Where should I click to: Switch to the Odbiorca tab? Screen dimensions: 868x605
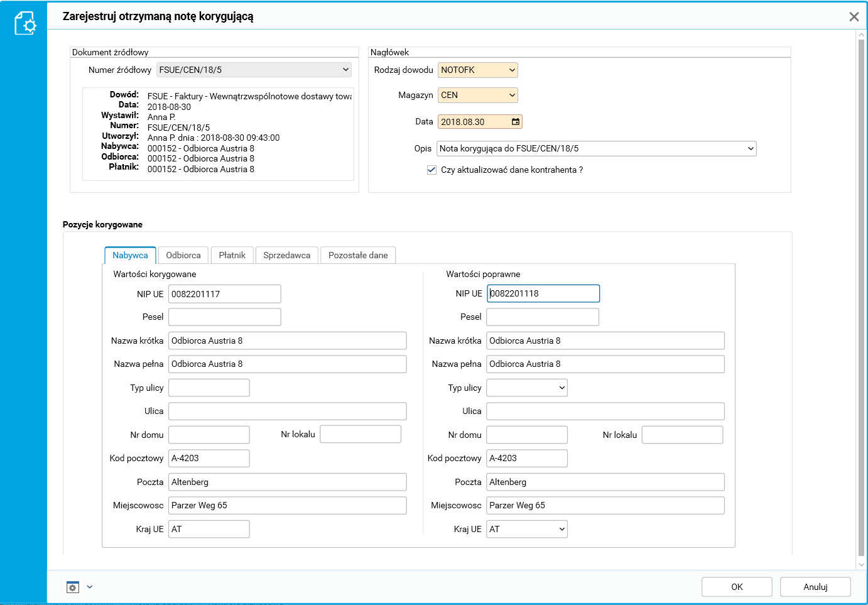pyautogui.click(x=183, y=255)
